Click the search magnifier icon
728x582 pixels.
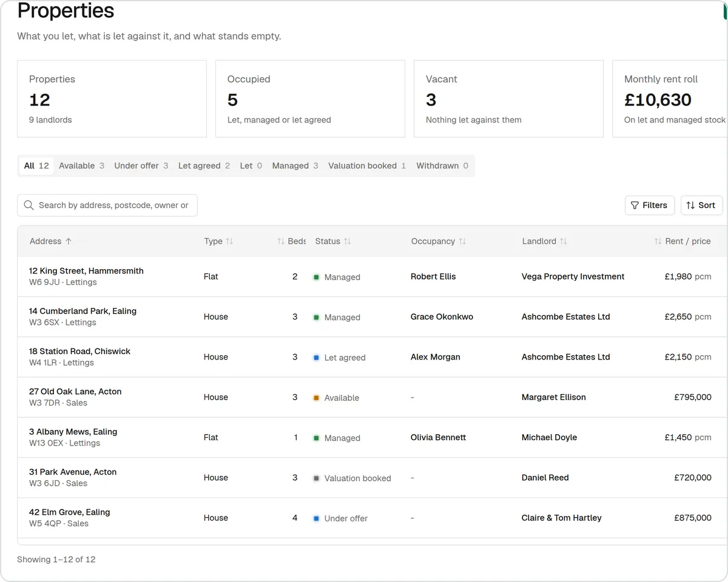point(29,206)
